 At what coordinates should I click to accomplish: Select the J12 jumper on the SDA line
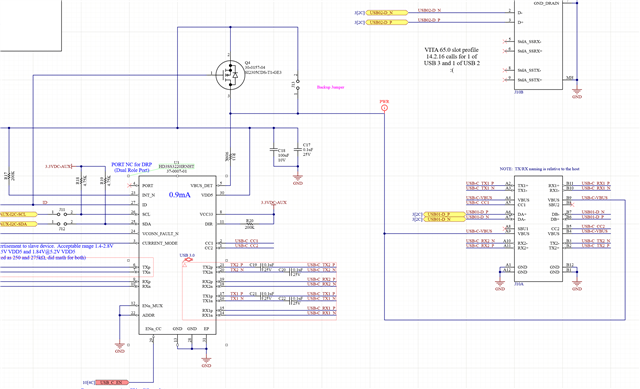pyautogui.click(x=62, y=224)
